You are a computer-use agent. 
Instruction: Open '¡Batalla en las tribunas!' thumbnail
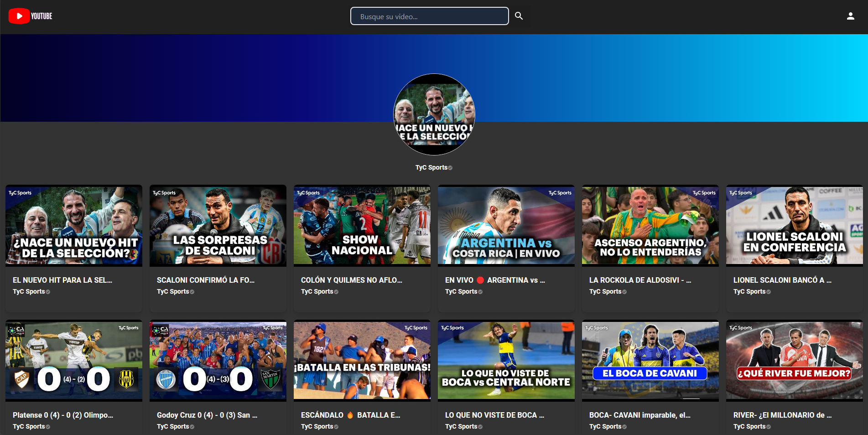point(362,360)
